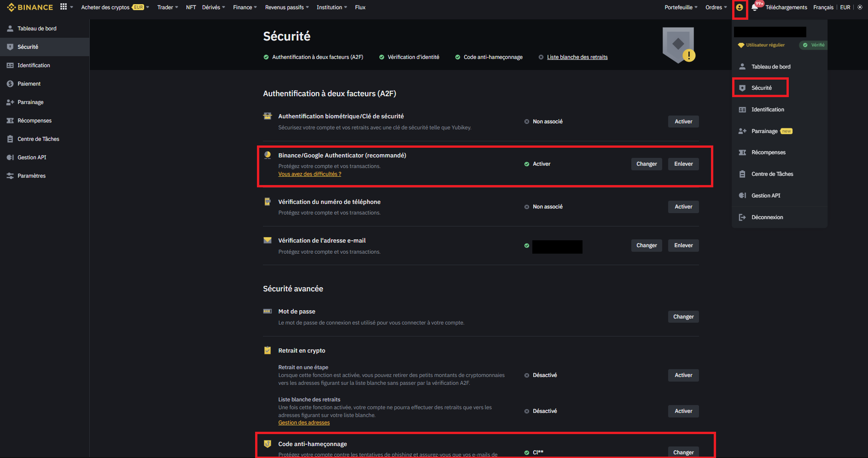Expand the Institution menu
The width and height of the screenshot is (868, 458).
click(x=332, y=7)
